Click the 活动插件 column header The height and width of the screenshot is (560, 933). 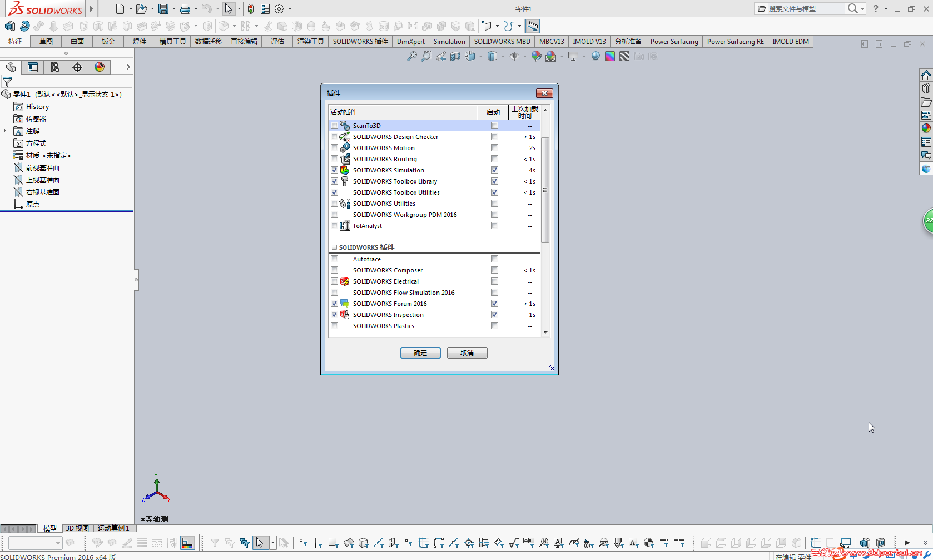click(x=403, y=112)
